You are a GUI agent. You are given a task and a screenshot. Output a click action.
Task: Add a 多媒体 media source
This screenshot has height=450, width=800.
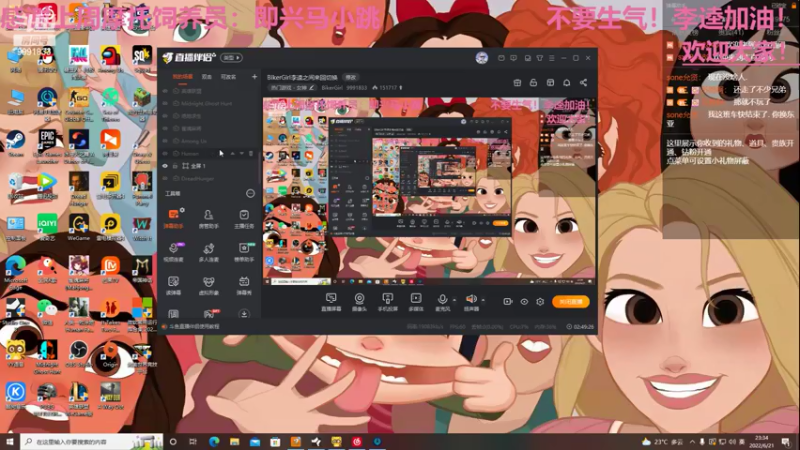[416, 302]
